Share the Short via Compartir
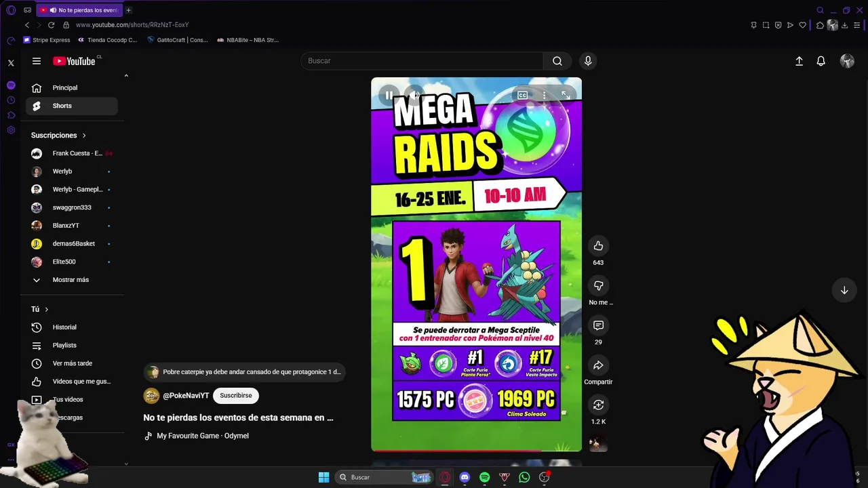This screenshot has width=868, height=488. [x=598, y=365]
